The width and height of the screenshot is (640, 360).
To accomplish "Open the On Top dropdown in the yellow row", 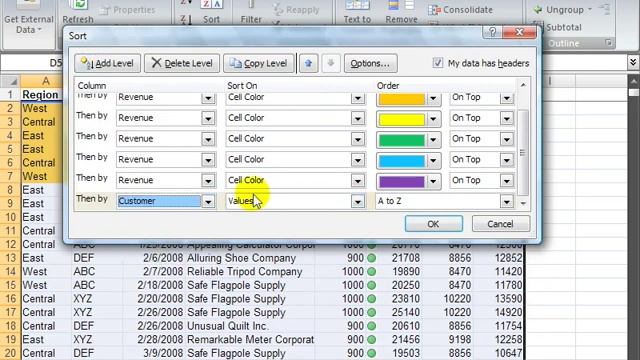I will tap(507, 118).
